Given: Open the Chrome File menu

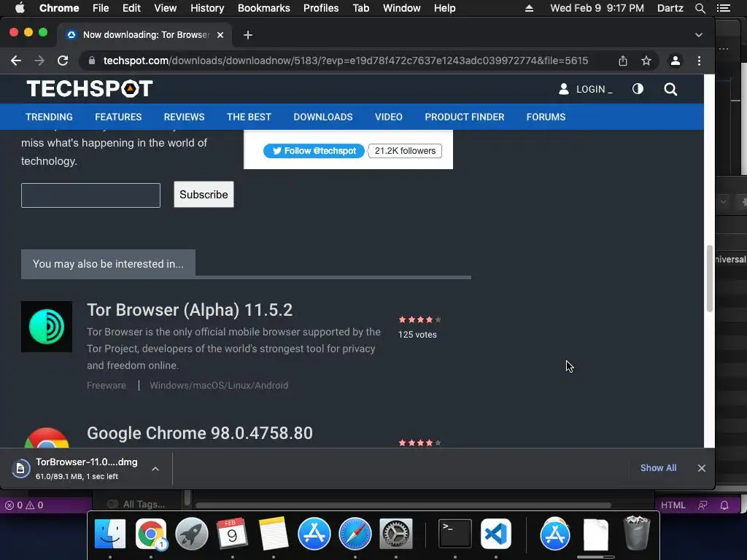Looking at the screenshot, I should tap(101, 8).
